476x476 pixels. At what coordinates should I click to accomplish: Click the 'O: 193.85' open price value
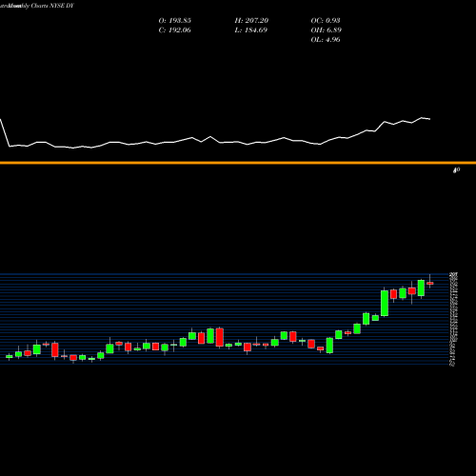point(175,21)
